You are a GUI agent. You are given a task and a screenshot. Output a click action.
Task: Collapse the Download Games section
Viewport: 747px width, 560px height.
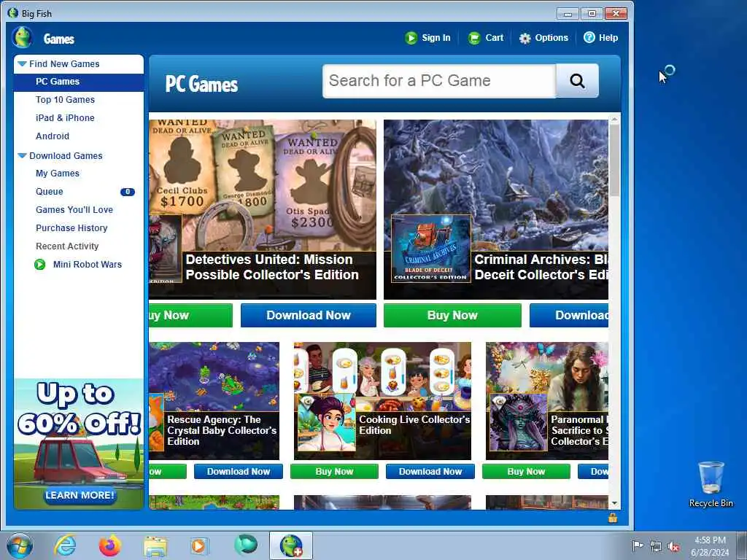tap(22, 156)
